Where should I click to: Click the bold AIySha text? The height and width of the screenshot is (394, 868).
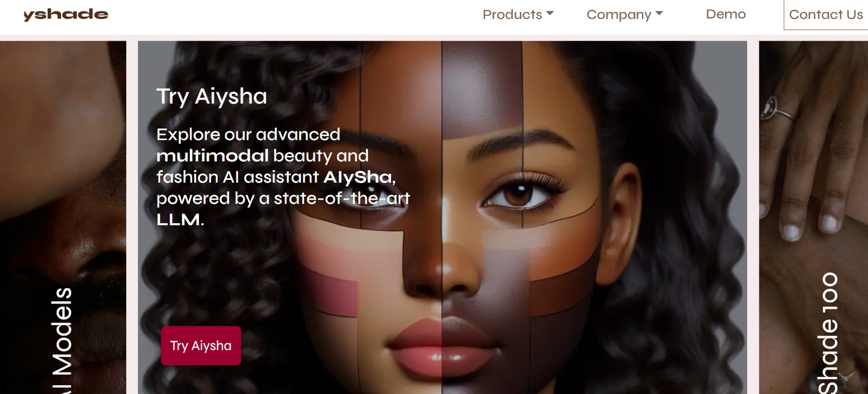click(x=359, y=177)
